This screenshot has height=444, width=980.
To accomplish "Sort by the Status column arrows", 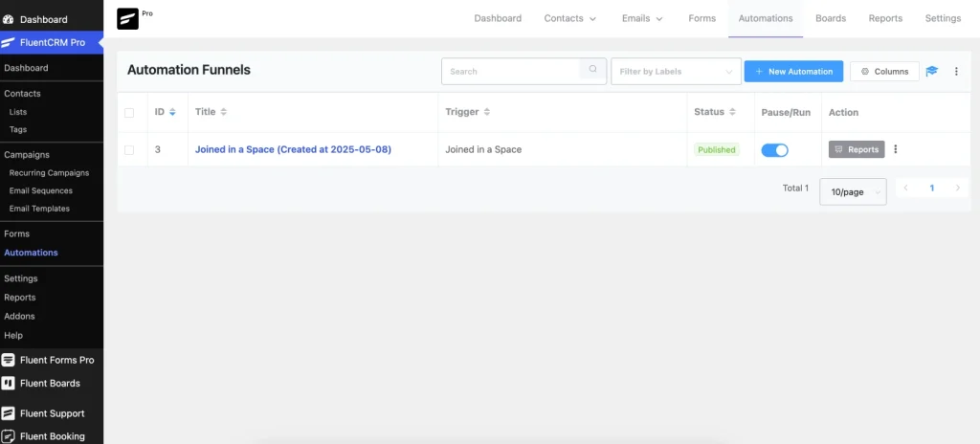I will pyautogui.click(x=732, y=112).
